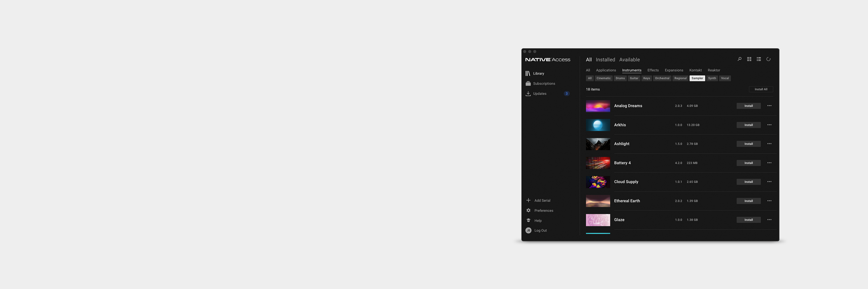Switch to the Expansions category tab
Screen dimensions: 868x289
(x=674, y=70)
